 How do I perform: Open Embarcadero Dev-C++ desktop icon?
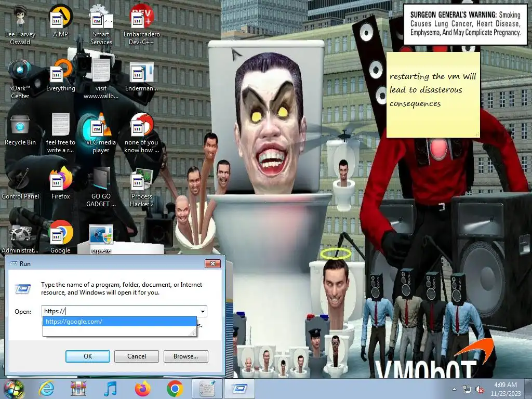pyautogui.click(x=141, y=24)
